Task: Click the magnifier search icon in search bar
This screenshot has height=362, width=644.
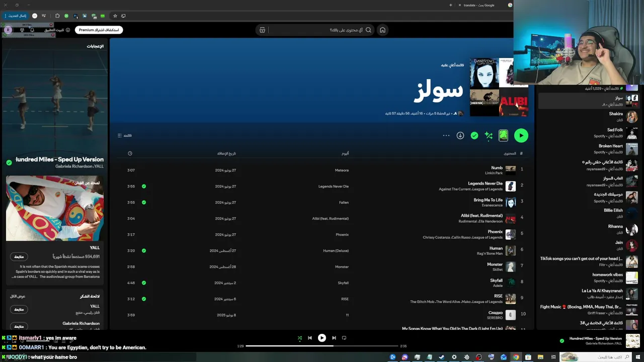Action: [x=368, y=30]
